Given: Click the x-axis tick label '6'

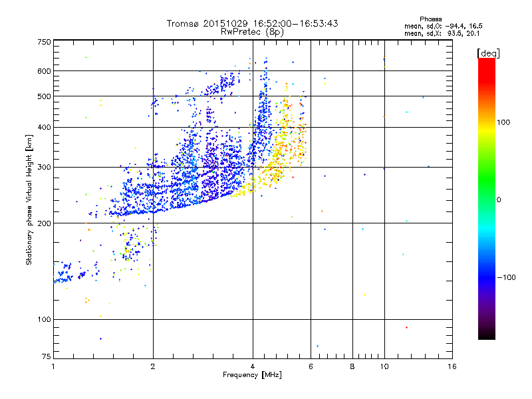Looking at the screenshot, I should [311, 366].
